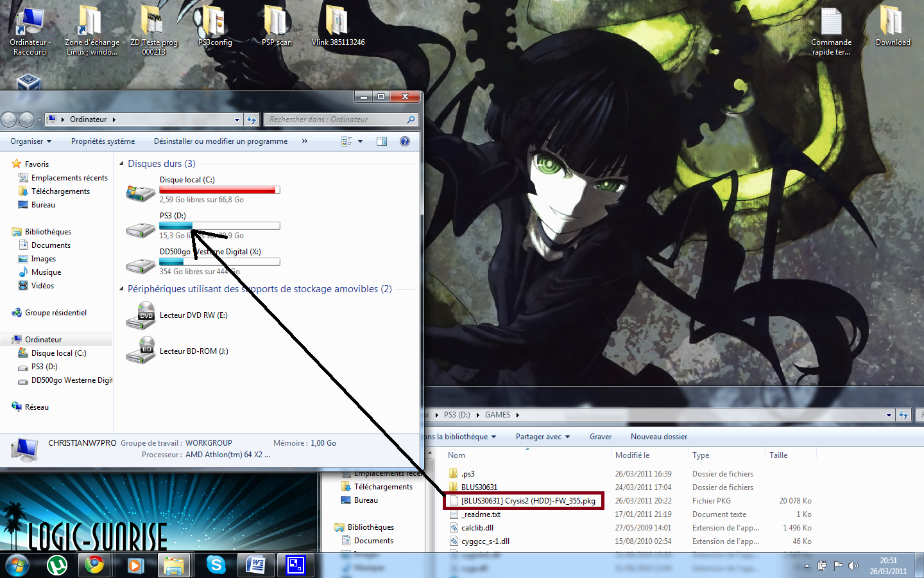Open the ZD Teste prog 000213 folder
The width and height of the screenshot is (924, 578).
[x=153, y=31]
